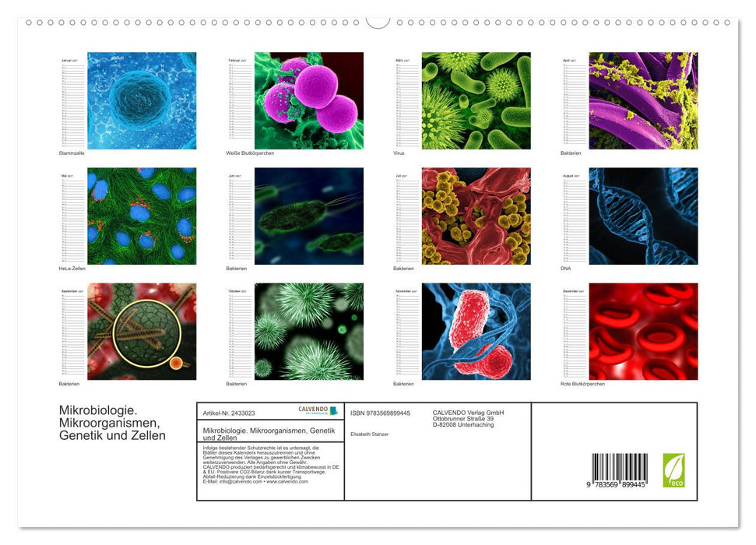The width and height of the screenshot is (756, 545).
Task: Click the 'Virus' caption
Action: coord(399,153)
